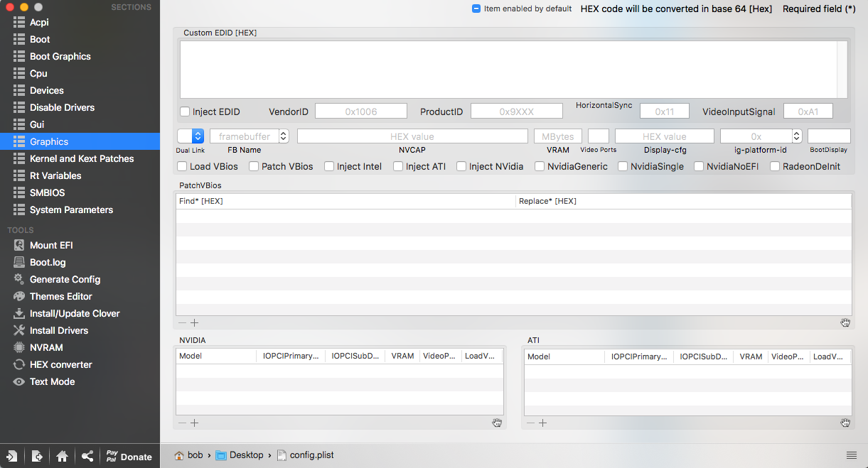The height and width of the screenshot is (468, 868).
Task: Enable the Patch VBios checkbox
Action: 254,166
